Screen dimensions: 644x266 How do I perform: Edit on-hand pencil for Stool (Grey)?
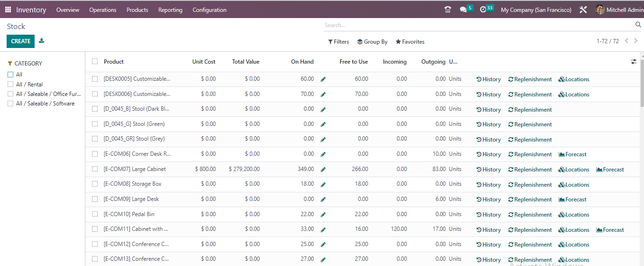pyautogui.click(x=323, y=140)
